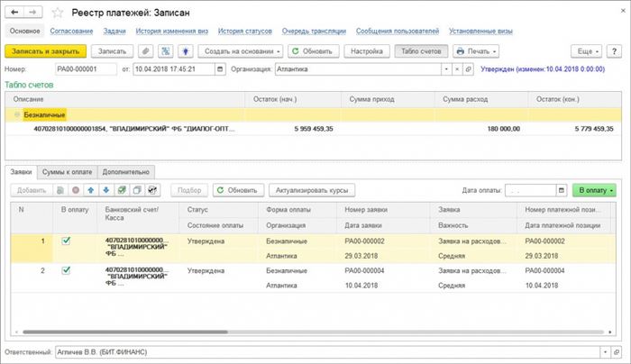Click Актуализировать курсы button

(x=312, y=190)
